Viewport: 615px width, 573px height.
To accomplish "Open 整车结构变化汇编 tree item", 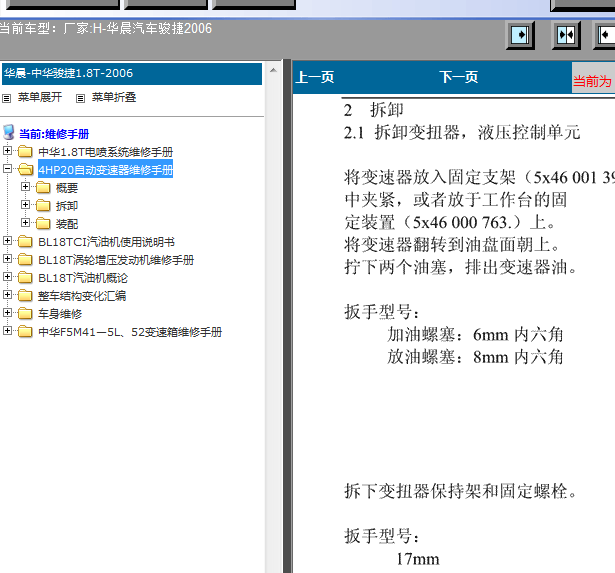I will tap(82, 296).
